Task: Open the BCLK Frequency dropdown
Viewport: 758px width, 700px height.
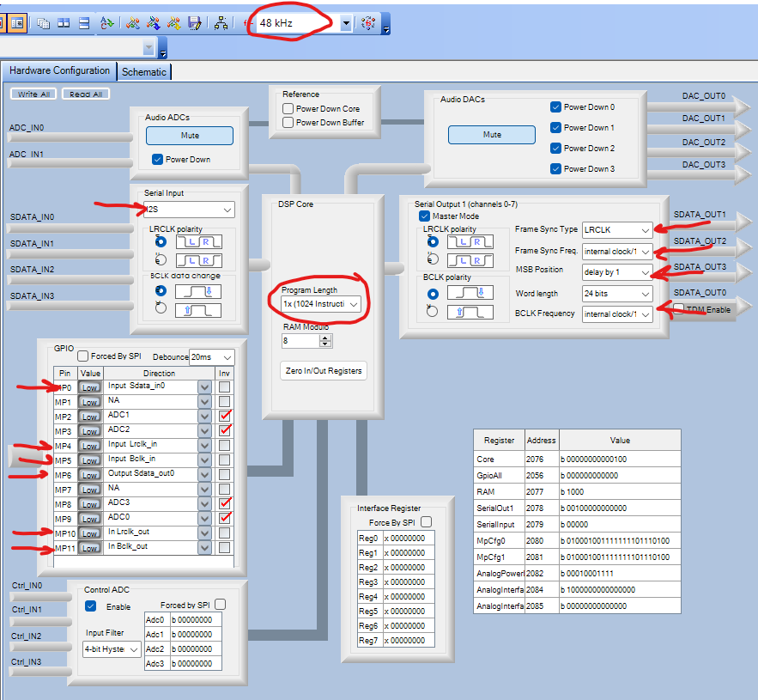Action: pyautogui.click(x=646, y=314)
